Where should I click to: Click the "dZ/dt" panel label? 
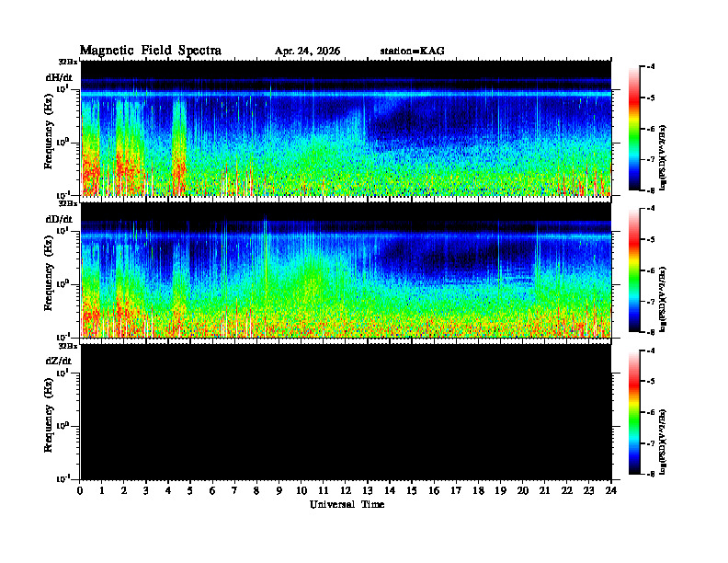click(x=59, y=361)
